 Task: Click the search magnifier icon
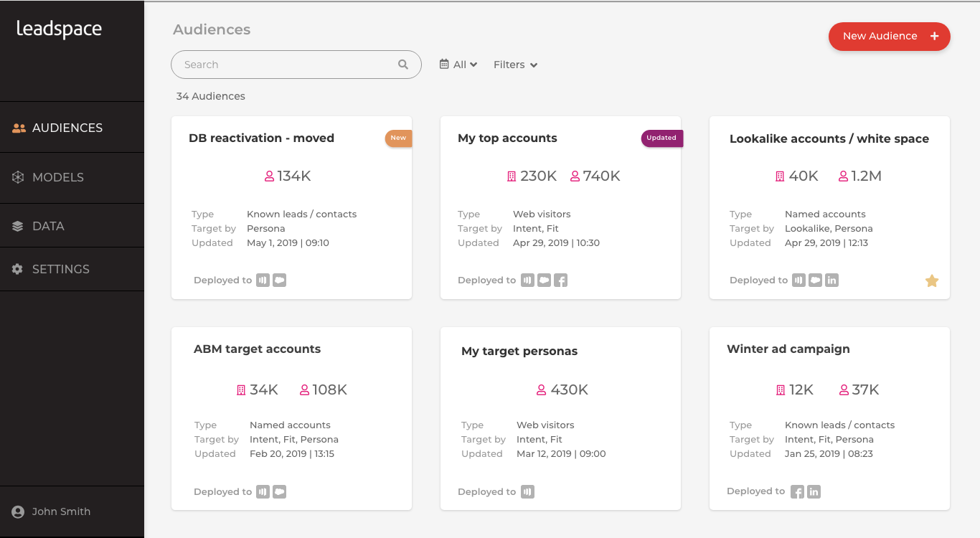tap(403, 65)
